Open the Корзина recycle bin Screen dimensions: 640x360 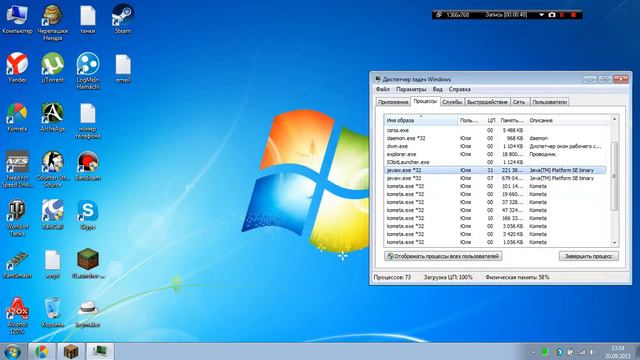(53, 313)
